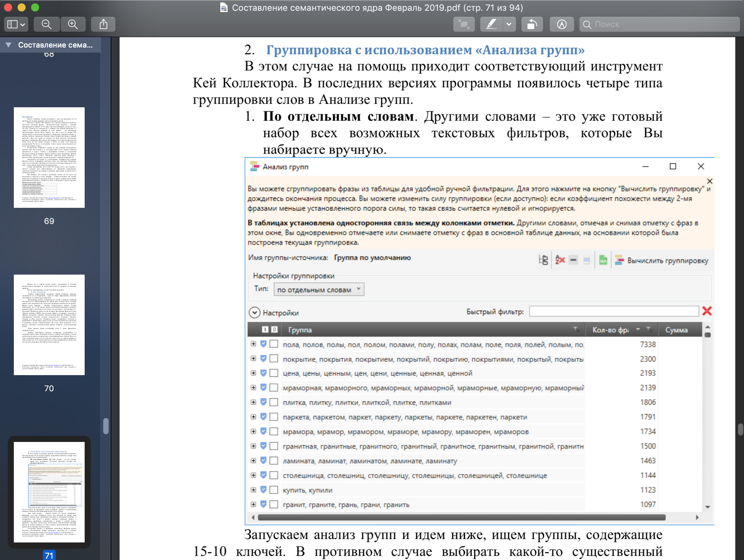Open the Share menu button
The image size is (744, 560).
104,24
